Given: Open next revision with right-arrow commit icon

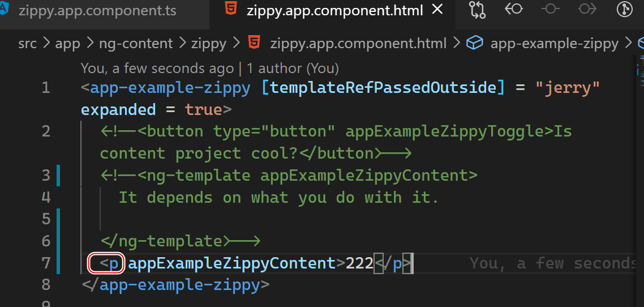Looking at the screenshot, I should click(x=587, y=10).
